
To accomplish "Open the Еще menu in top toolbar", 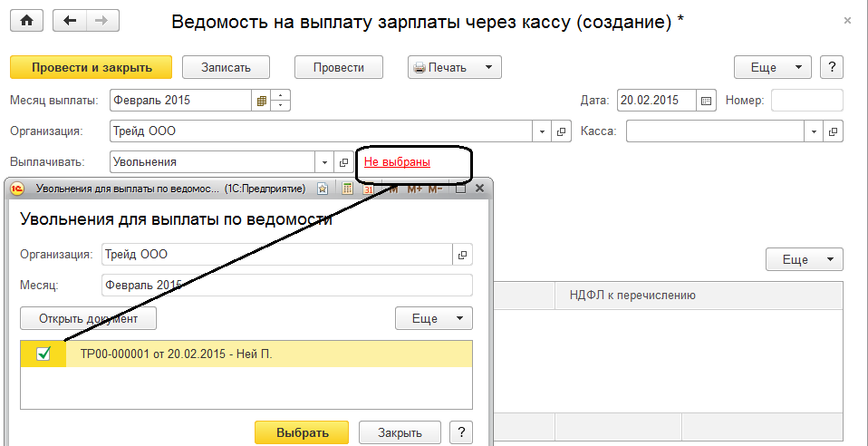I will pyautogui.click(x=773, y=68).
